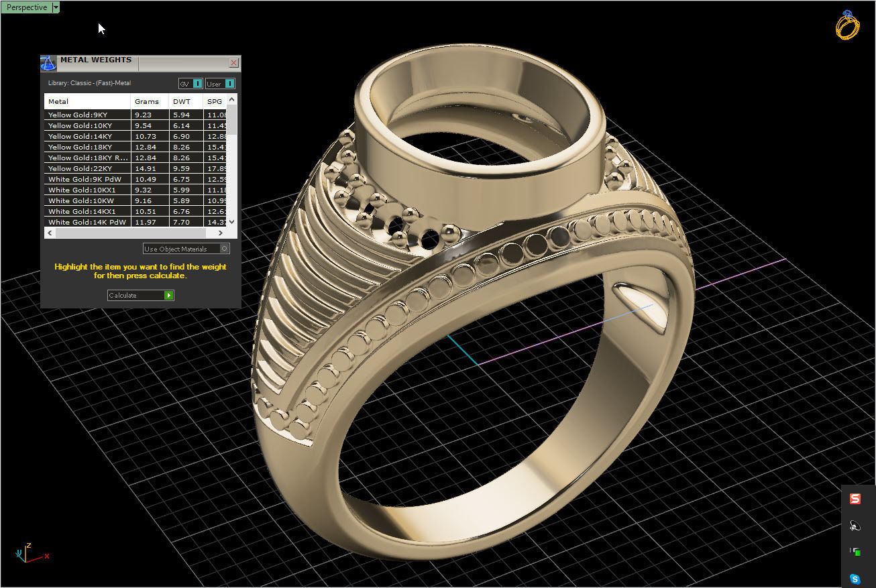
Task: Toggle the User library switch
Action: tap(220, 84)
